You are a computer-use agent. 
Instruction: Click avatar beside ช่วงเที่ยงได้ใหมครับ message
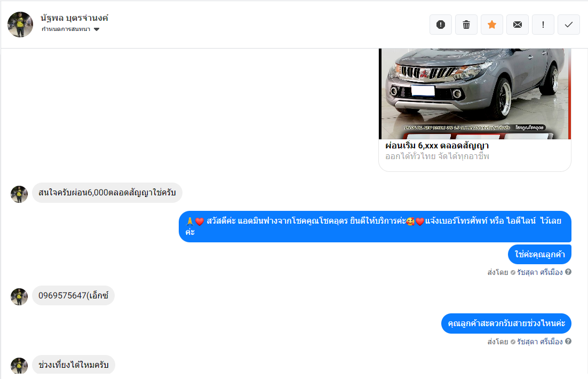tap(19, 366)
